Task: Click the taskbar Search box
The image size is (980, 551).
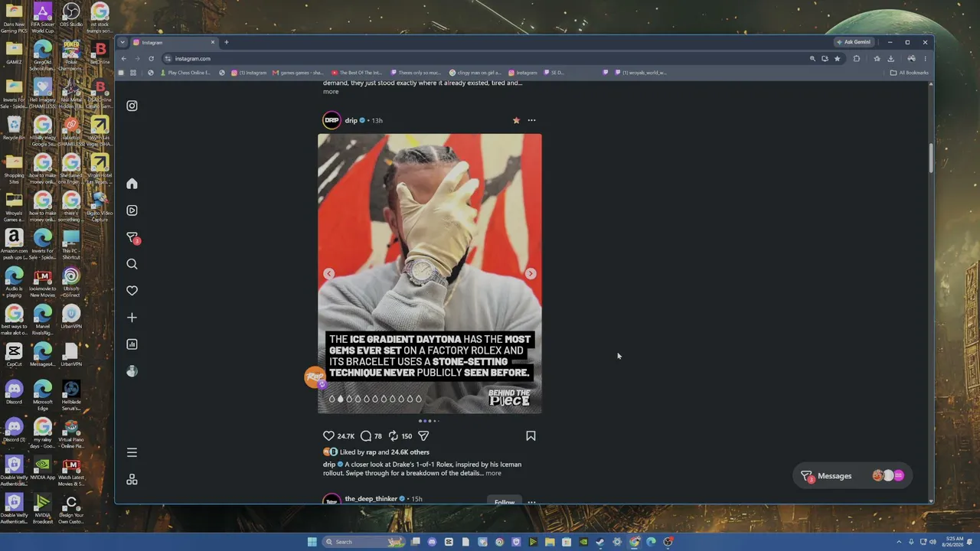Action: [x=364, y=542]
